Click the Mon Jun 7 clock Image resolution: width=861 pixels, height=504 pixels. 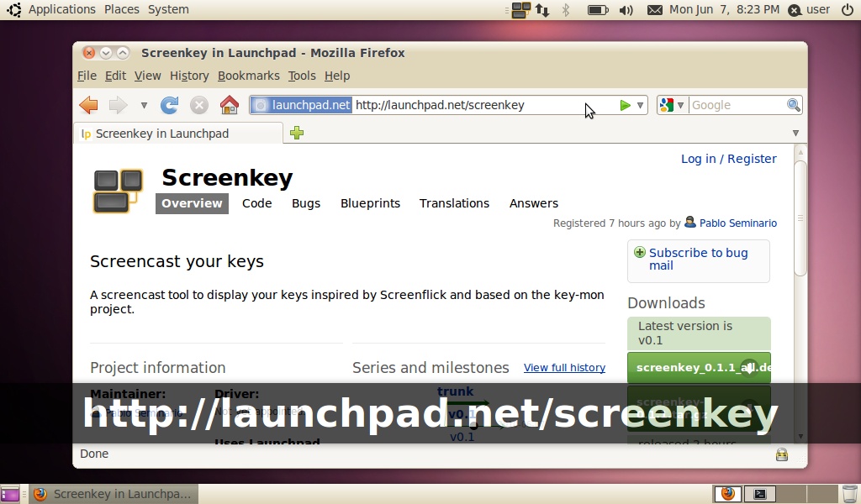pyautogui.click(x=724, y=9)
